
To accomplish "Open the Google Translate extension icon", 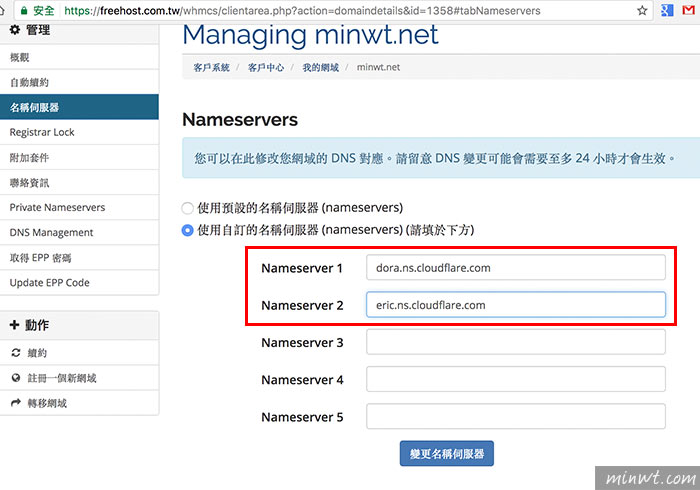I will [x=667, y=10].
